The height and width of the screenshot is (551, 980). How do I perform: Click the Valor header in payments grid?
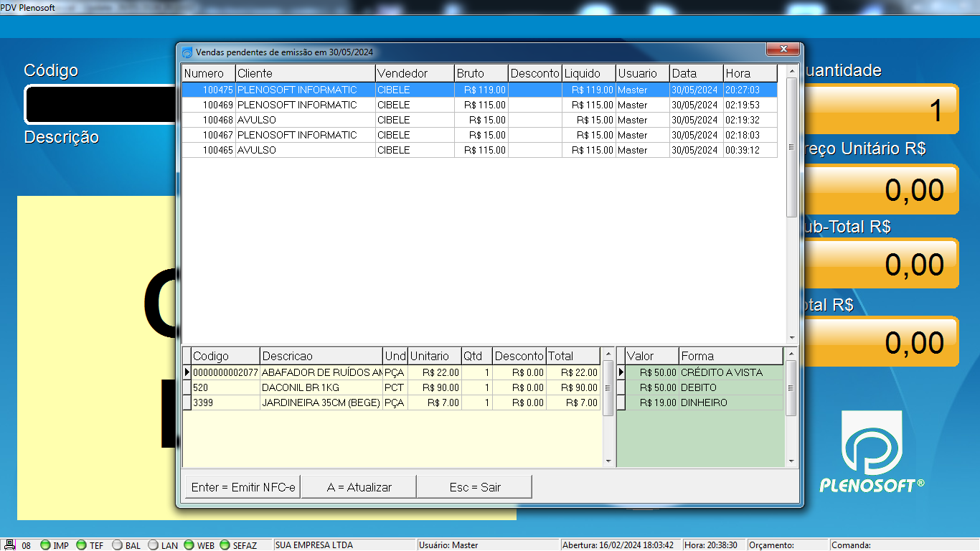(652, 356)
